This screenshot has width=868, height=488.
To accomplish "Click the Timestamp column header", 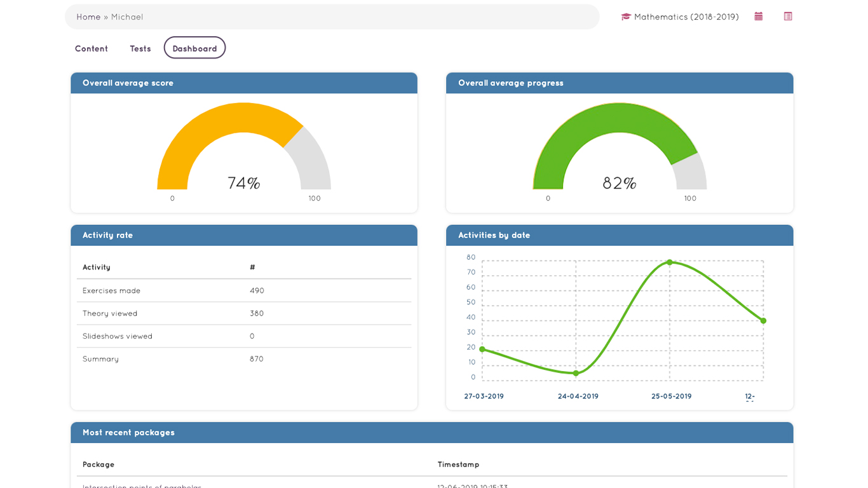I will pos(458,464).
